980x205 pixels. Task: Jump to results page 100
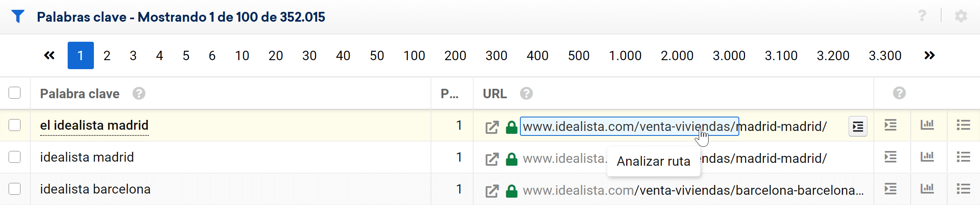[x=414, y=56]
